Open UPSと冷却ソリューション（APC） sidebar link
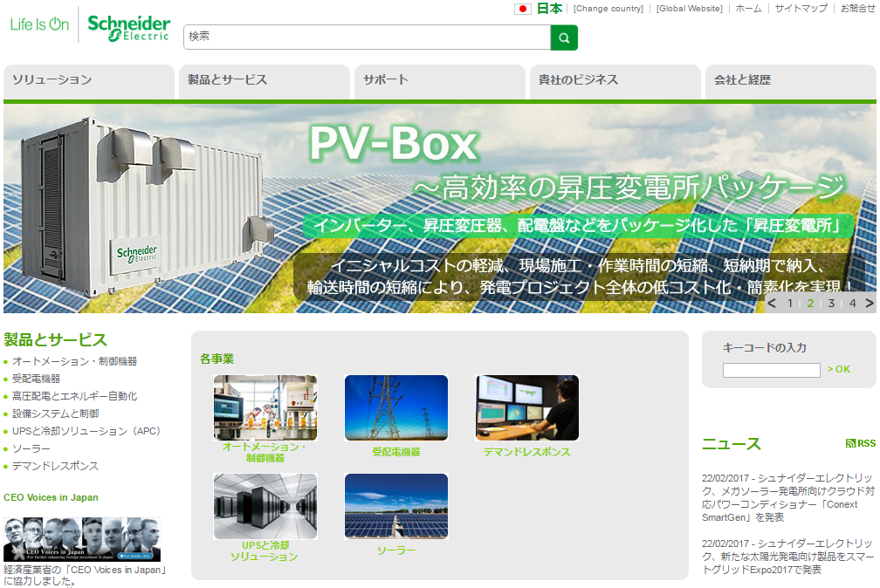Screen dimensions: 880x588 86,431
